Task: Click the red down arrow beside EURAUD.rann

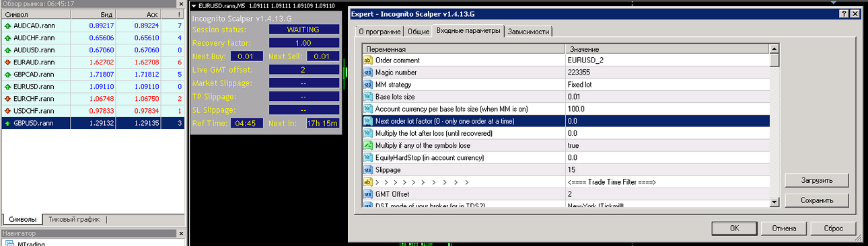Action: (7, 62)
